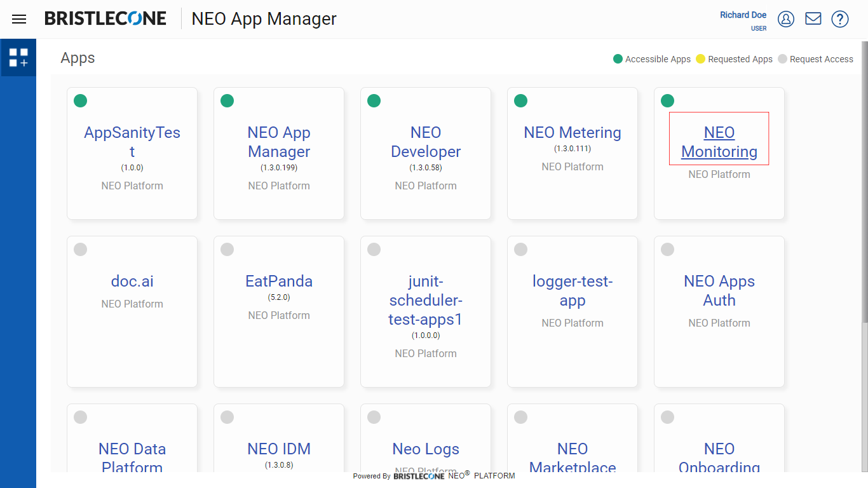Click green status dot on NEO Metering card

520,100
